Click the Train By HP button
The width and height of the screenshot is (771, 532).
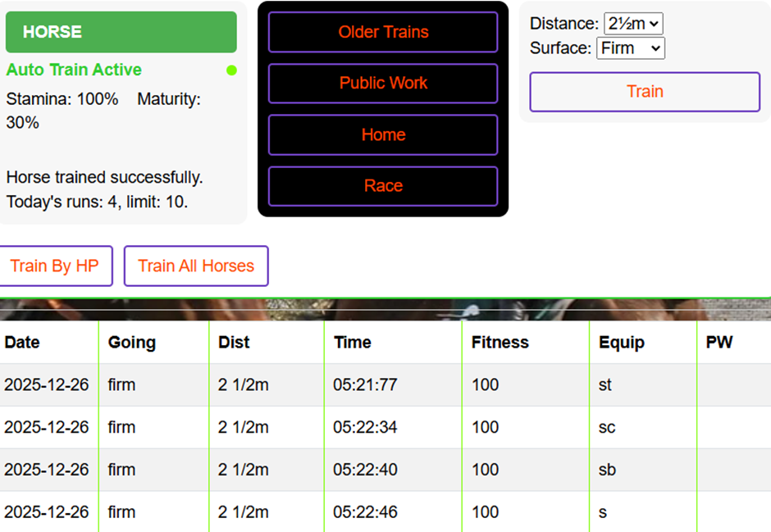[x=55, y=266]
